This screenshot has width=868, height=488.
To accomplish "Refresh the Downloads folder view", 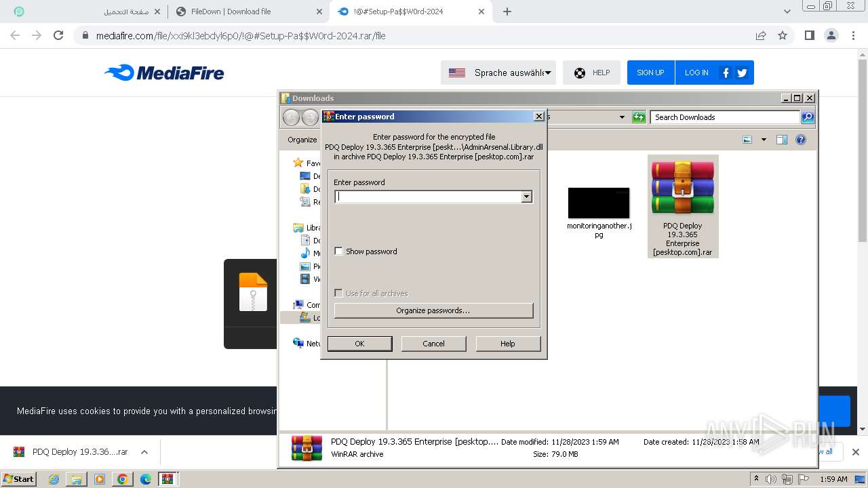I will [x=639, y=117].
